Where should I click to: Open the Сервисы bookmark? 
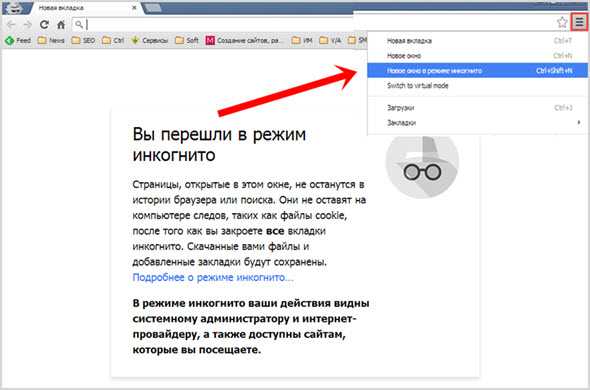tap(149, 40)
